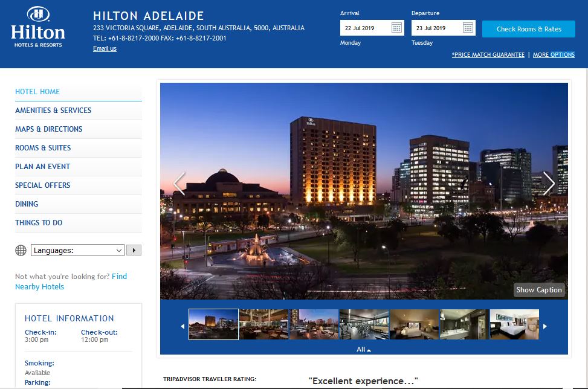Click the globe icon beside Languages

click(x=21, y=250)
